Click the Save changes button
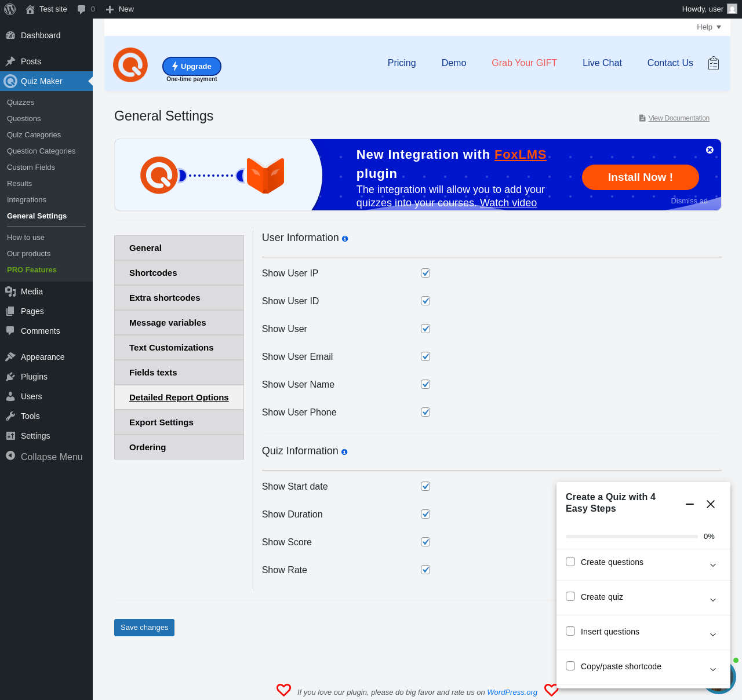742x700 pixels. coord(144,628)
